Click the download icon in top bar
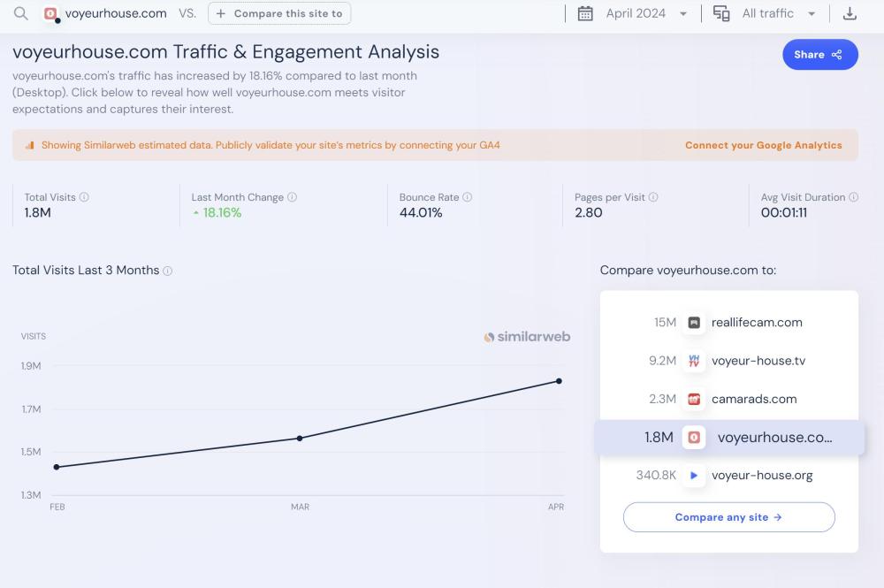 pos(850,13)
